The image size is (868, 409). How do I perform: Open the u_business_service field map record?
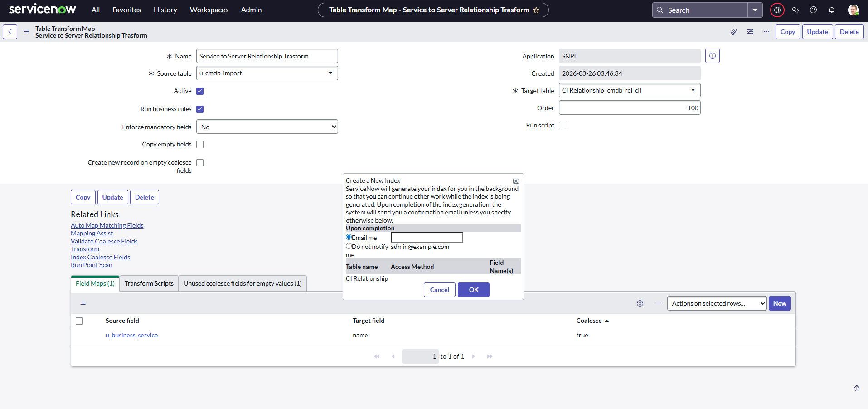point(131,335)
